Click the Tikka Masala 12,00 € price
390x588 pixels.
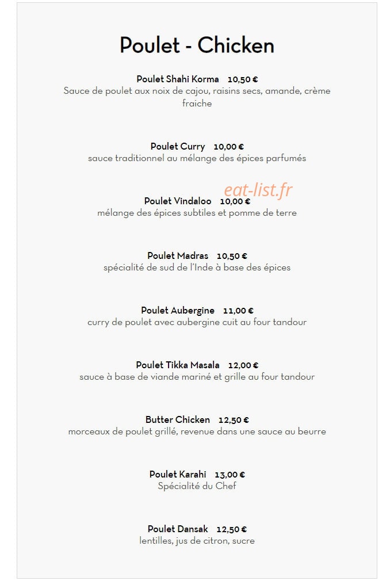point(243,365)
